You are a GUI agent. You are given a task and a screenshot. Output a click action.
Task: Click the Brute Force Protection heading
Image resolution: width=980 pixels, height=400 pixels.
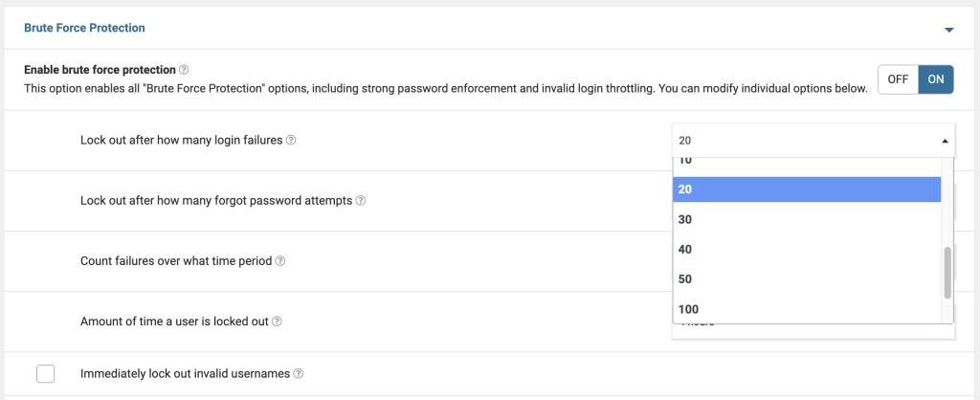pos(84,28)
